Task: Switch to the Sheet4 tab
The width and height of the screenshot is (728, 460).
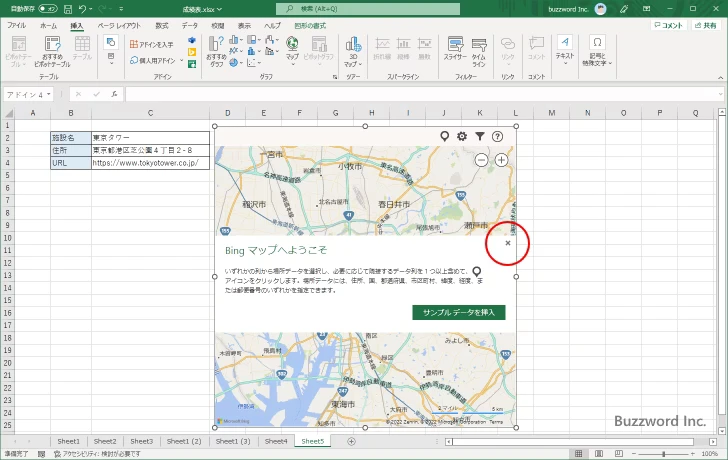Action: (x=276, y=441)
